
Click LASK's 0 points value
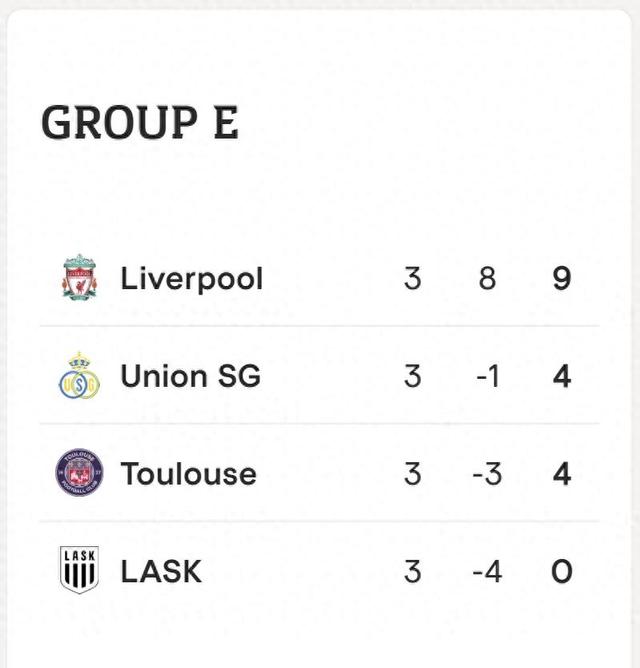(x=561, y=571)
